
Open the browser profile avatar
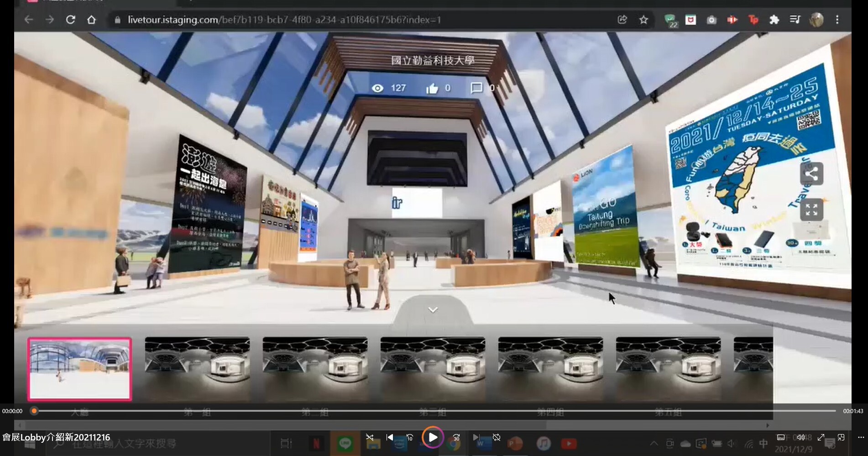pos(816,20)
